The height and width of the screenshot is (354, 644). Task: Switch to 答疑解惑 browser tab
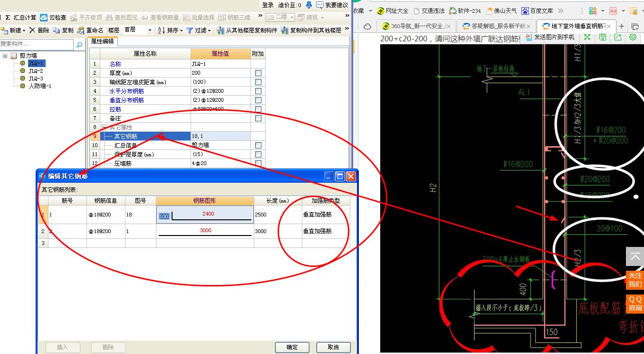[x=497, y=26]
